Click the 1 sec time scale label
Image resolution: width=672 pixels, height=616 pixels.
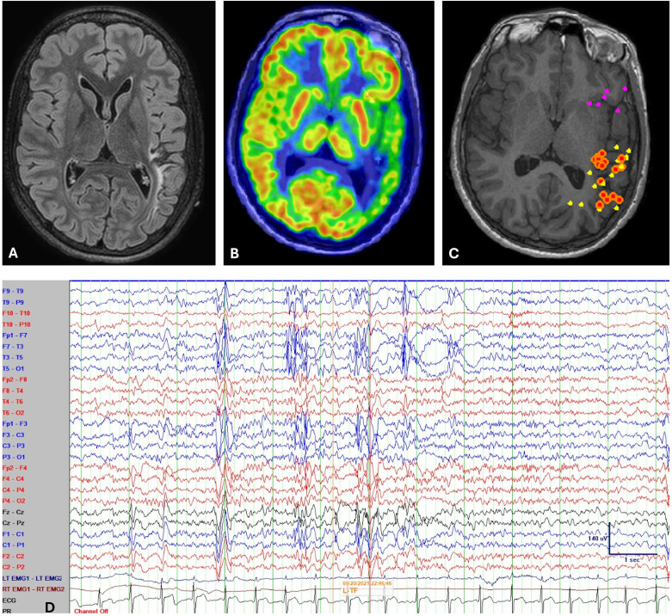pyautogui.click(x=632, y=560)
